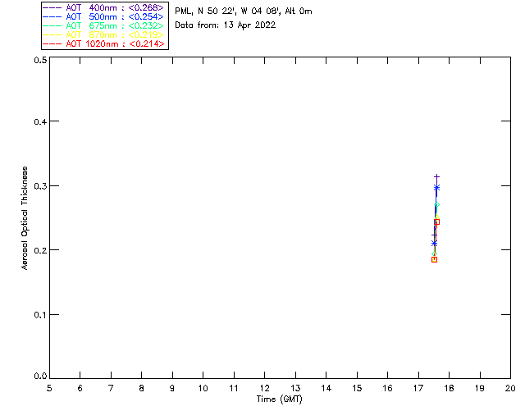The width and height of the screenshot is (525, 420).
Task: Click the upper blue asterisk data marker
Action: point(436,188)
